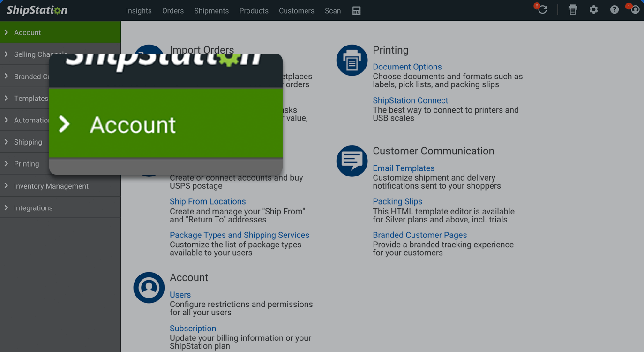The height and width of the screenshot is (352, 644).
Task: Click the text 'Choose documents and formats such as'
Action: click(x=448, y=77)
